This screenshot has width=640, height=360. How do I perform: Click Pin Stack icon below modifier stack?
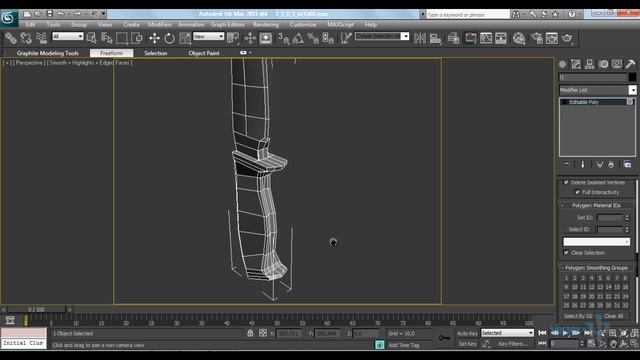click(x=567, y=164)
